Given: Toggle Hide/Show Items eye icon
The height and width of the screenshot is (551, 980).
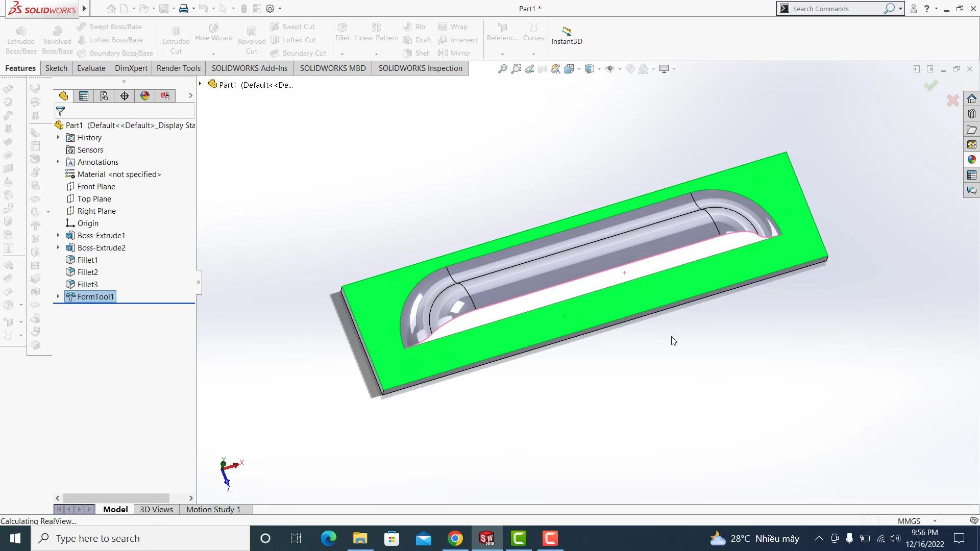Looking at the screenshot, I should click(x=610, y=69).
